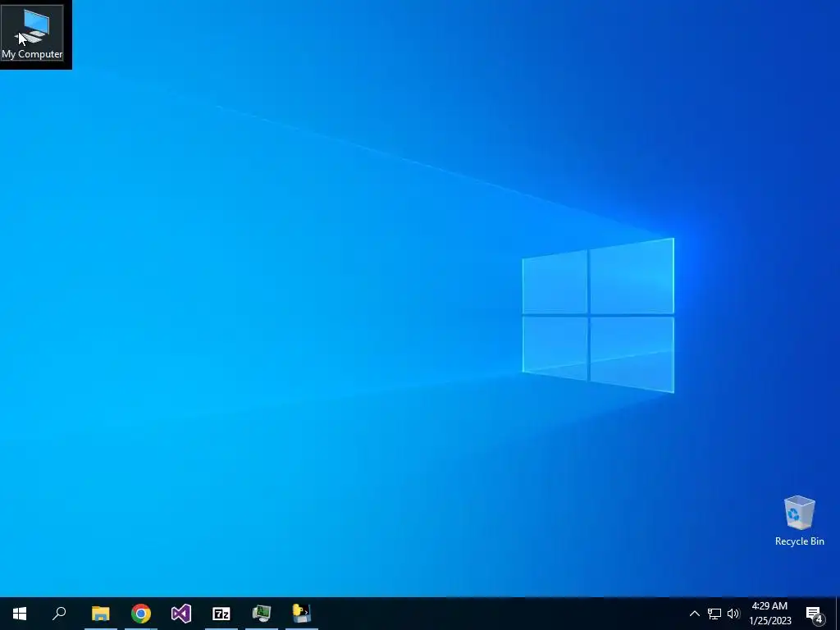Open the taskbar search magnifier

pos(59,614)
